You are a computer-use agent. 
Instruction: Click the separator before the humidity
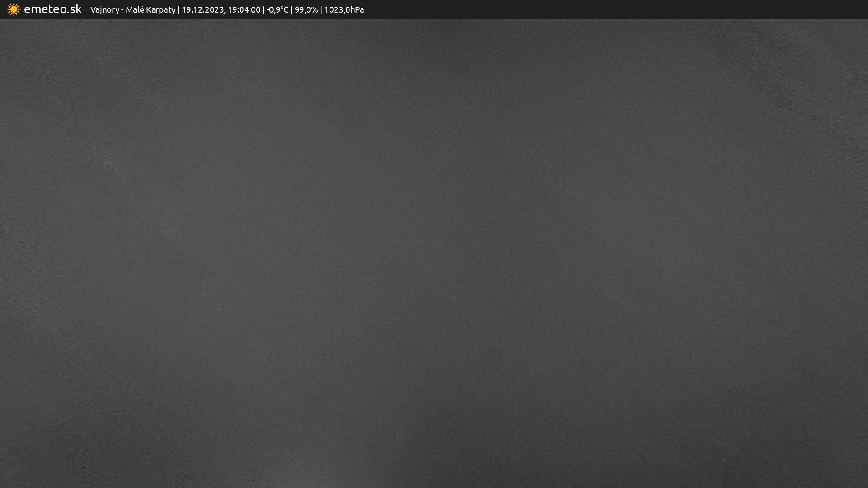[292, 10]
